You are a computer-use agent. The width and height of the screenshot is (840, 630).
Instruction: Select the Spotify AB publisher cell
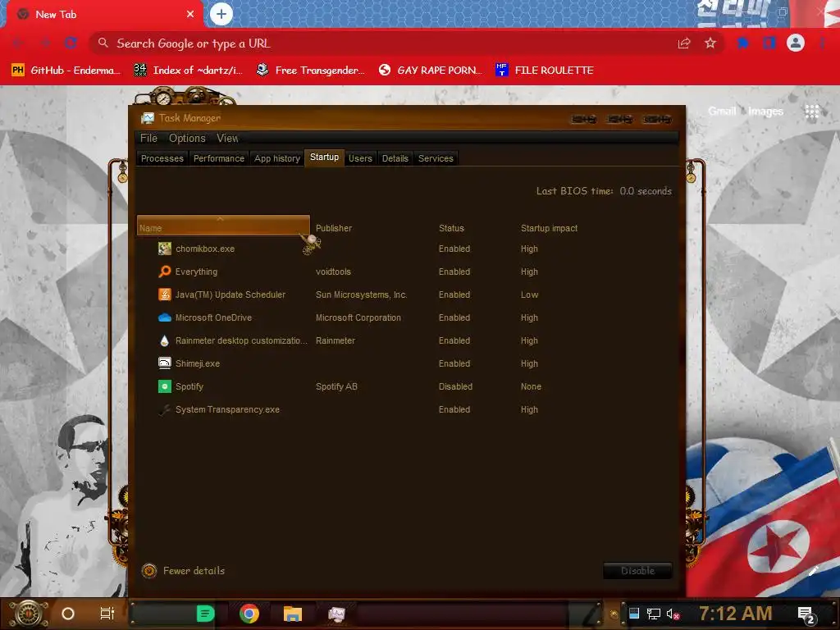(x=336, y=386)
